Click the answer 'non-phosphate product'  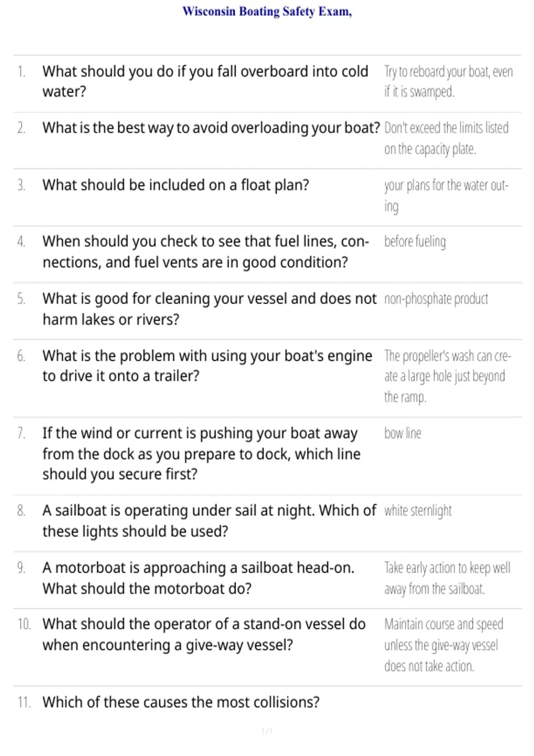(436, 299)
